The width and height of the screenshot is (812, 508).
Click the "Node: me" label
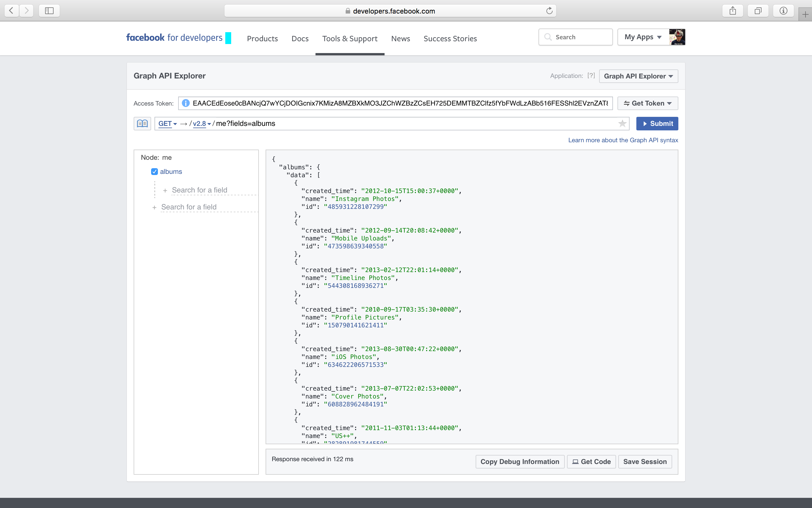click(156, 157)
